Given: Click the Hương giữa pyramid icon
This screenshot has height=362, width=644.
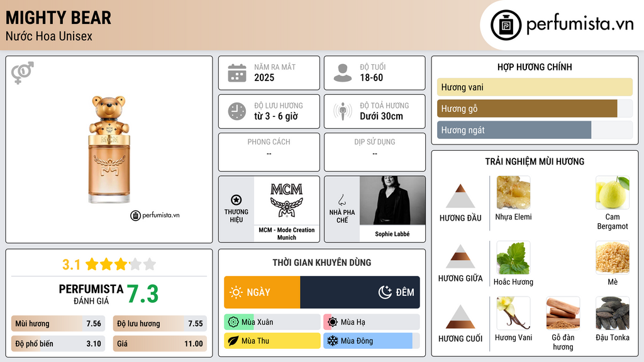Looking at the screenshot, I should (x=460, y=256).
